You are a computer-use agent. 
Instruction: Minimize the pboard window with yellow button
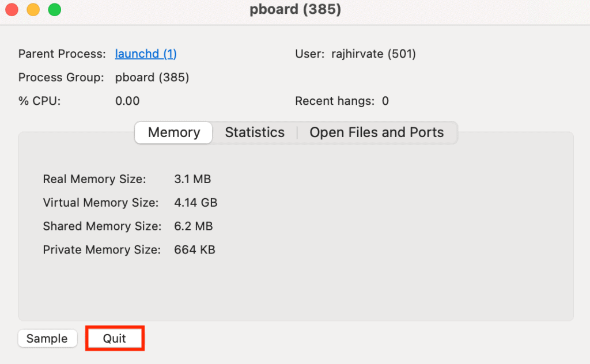[x=33, y=10]
